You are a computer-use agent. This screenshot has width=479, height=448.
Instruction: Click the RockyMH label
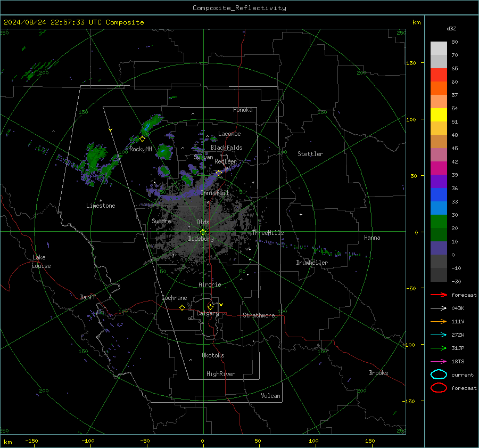(x=141, y=149)
